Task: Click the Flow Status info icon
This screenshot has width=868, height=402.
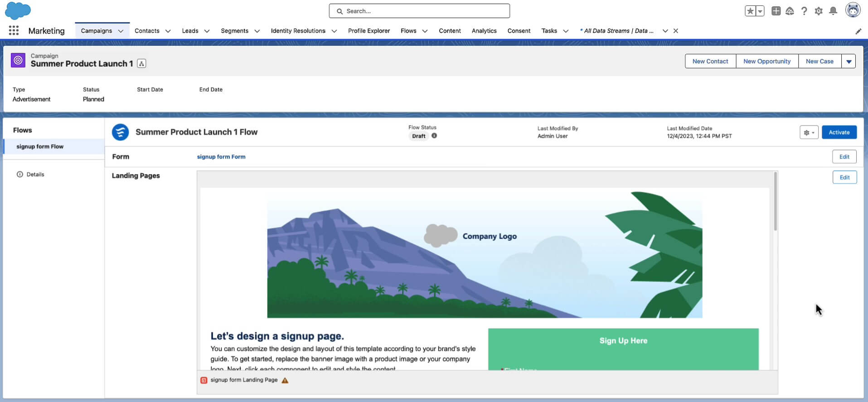Action: coord(434,136)
